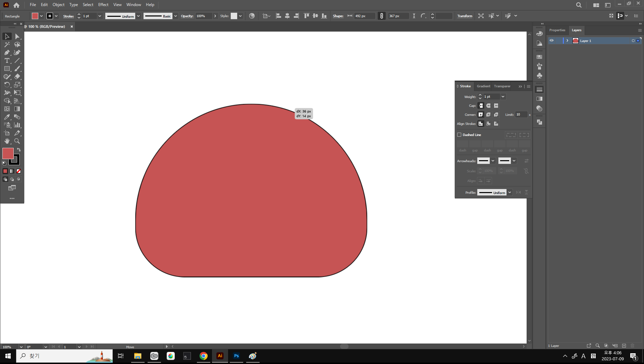
Task: Open the Profile Uniform dropdown in Stroke panel
Action: (x=509, y=192)
